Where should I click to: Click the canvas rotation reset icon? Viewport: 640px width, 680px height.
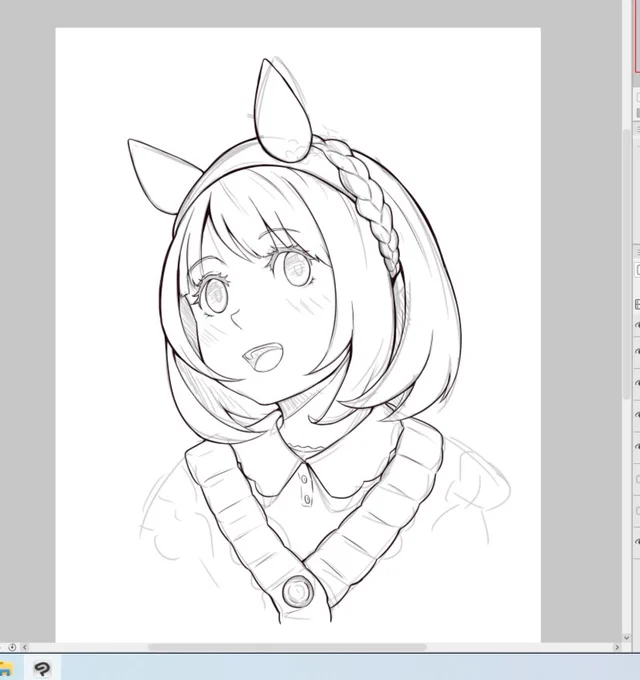(12, 647)
